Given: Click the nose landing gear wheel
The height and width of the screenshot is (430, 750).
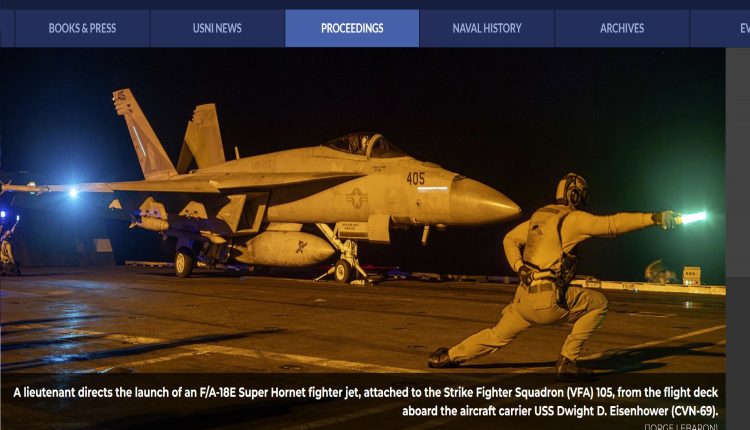Looking at the screenshot, I should [x=342, y=271].
